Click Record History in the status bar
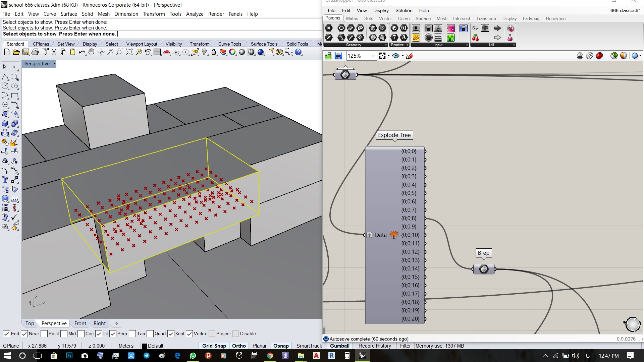 pyautogui.click(x=375, y=346)
